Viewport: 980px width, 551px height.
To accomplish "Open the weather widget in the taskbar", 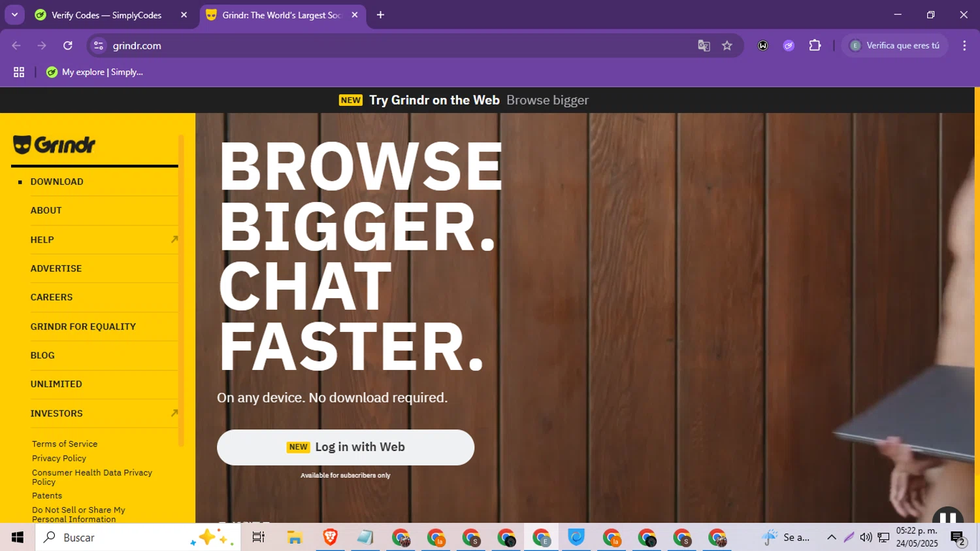I will pyautogui.click(x=787, y=537).
